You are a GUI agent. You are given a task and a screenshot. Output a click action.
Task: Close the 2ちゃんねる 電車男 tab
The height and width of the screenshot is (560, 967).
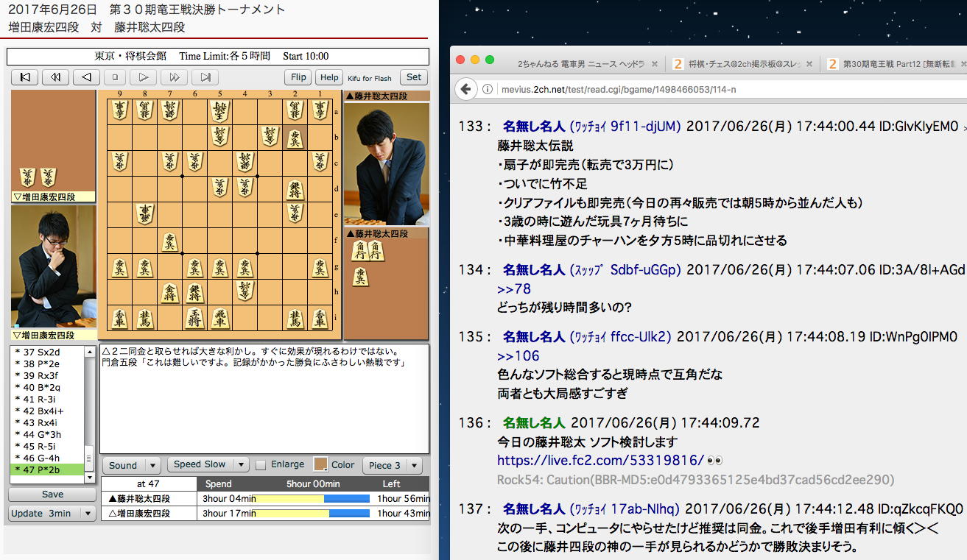pos(655,64)
